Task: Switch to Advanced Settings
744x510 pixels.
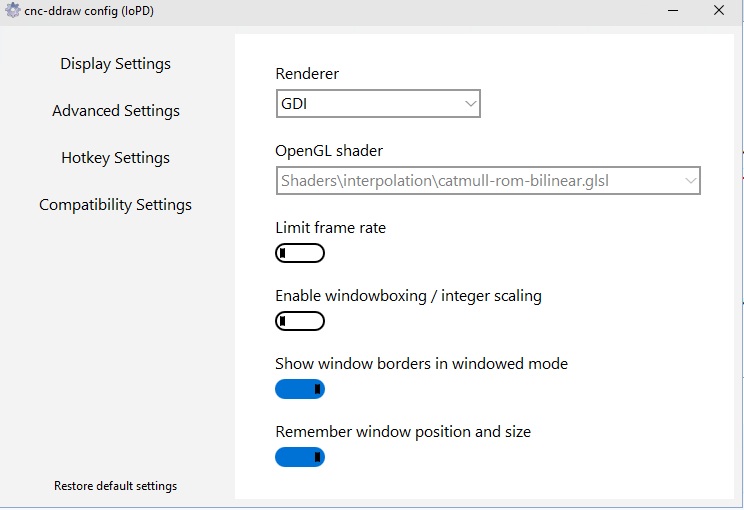Action: (x=116, y=111)
